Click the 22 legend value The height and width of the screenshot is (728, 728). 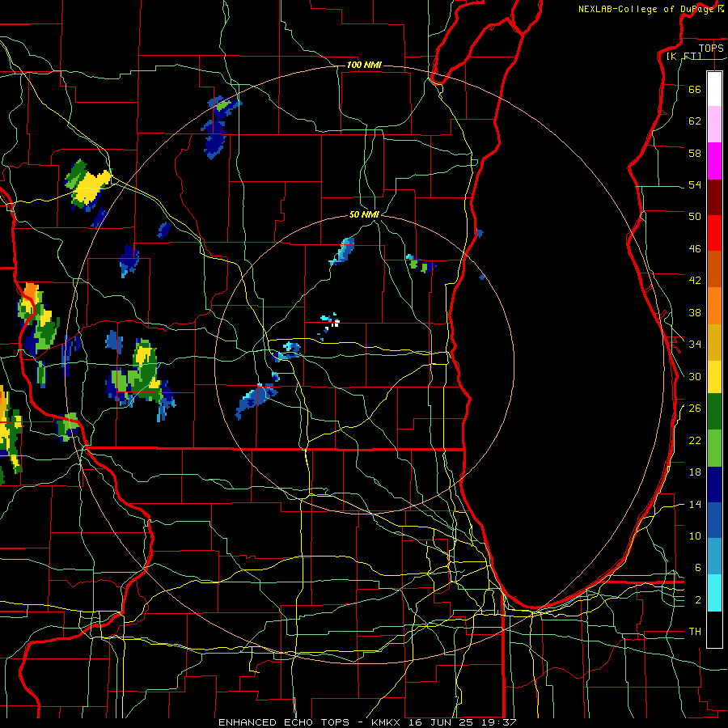pos(695,440)
